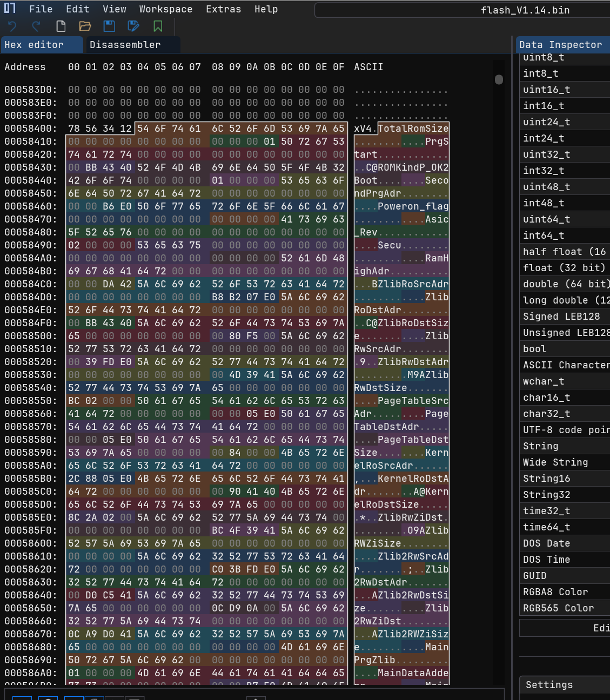Viewport: 610px width, 700px height.
Task: Use the Save As icon
Action: tap(133, 25)
